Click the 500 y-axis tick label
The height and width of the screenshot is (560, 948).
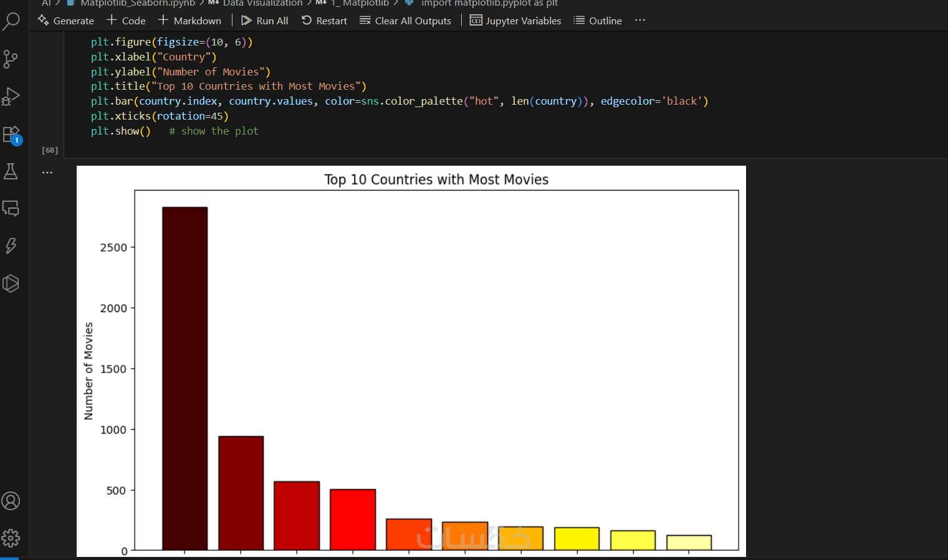tap(117, 490)
